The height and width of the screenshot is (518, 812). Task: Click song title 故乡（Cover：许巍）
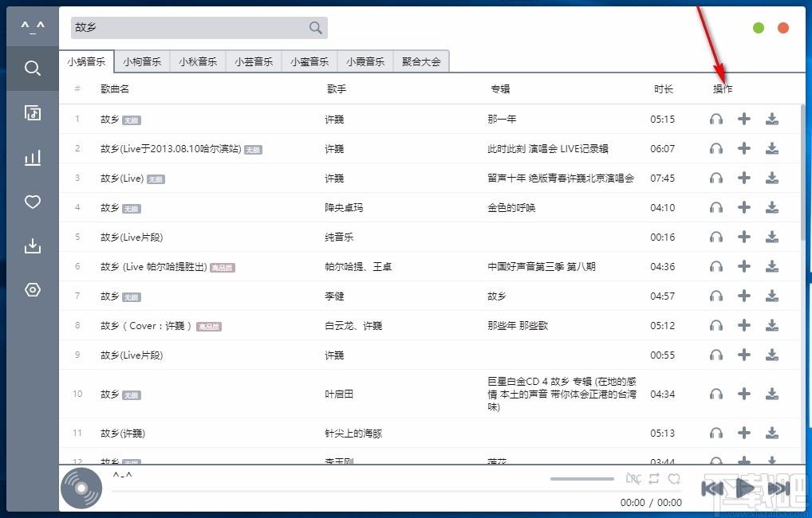point(147,326)
